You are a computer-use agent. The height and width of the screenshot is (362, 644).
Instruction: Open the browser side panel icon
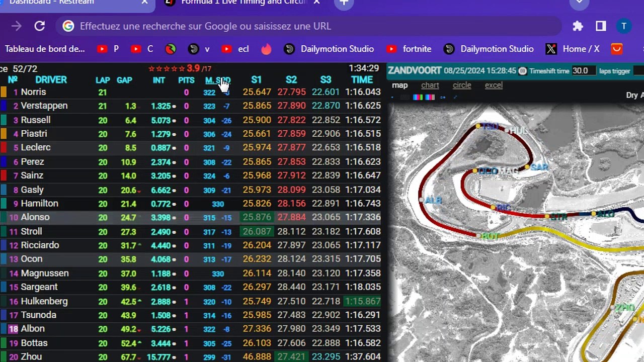click(601, 26)
